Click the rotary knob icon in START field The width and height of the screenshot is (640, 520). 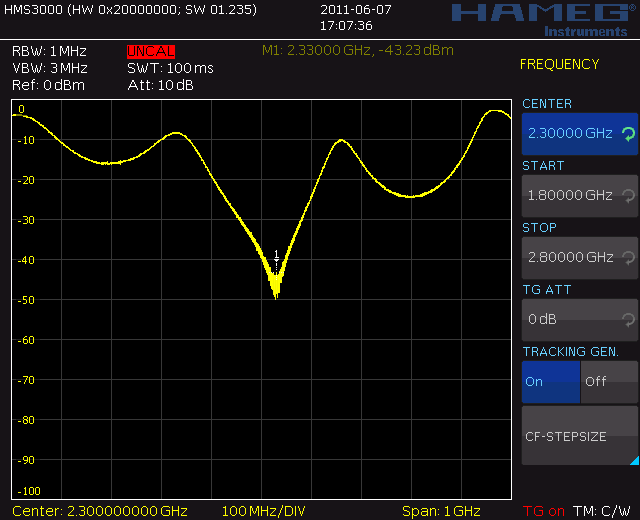[628, 196]
